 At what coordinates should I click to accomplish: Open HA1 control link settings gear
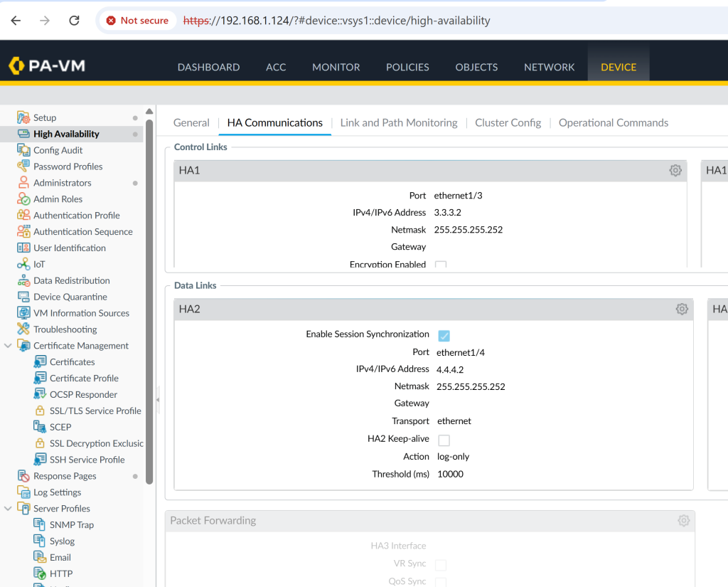pyautogui.click(x=675, y=170)
